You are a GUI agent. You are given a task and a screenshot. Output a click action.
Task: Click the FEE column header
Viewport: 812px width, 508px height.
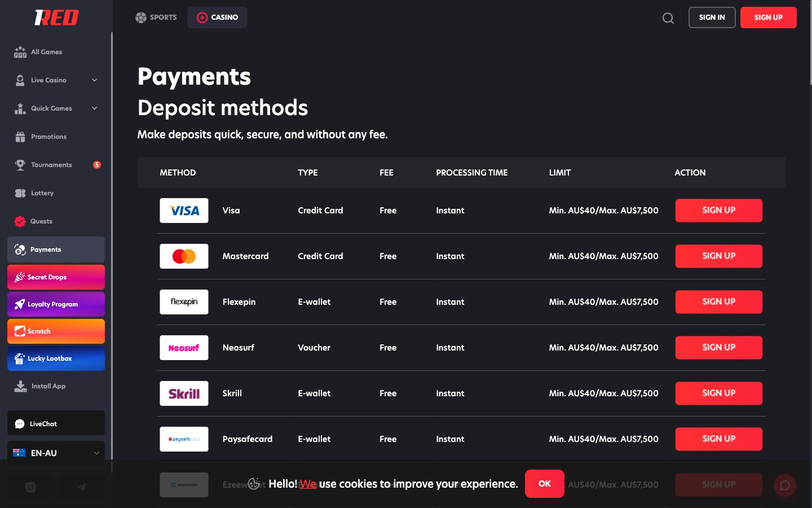[x=387, y=173]
